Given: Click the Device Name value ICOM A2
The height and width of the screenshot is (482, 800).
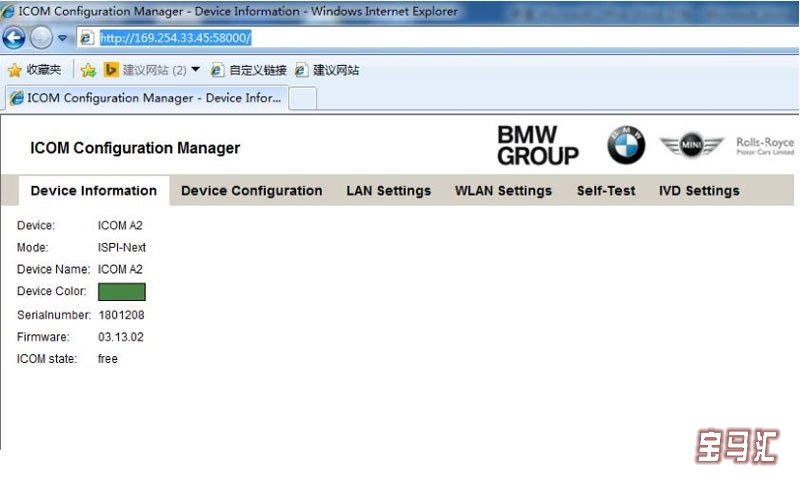Looking at the screenshot, I should [120, 269].
